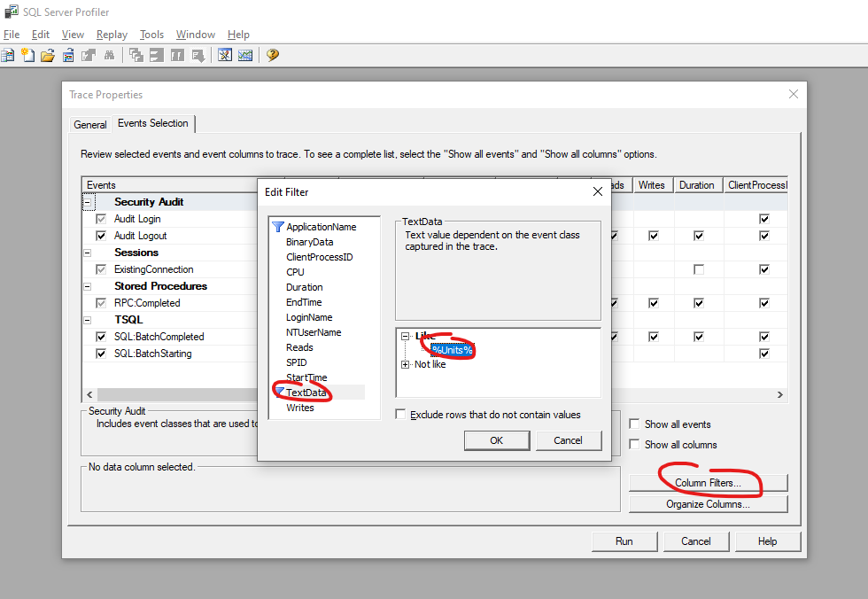Open the Tools menu
The image size is (868, 599).
click(151, 35)
